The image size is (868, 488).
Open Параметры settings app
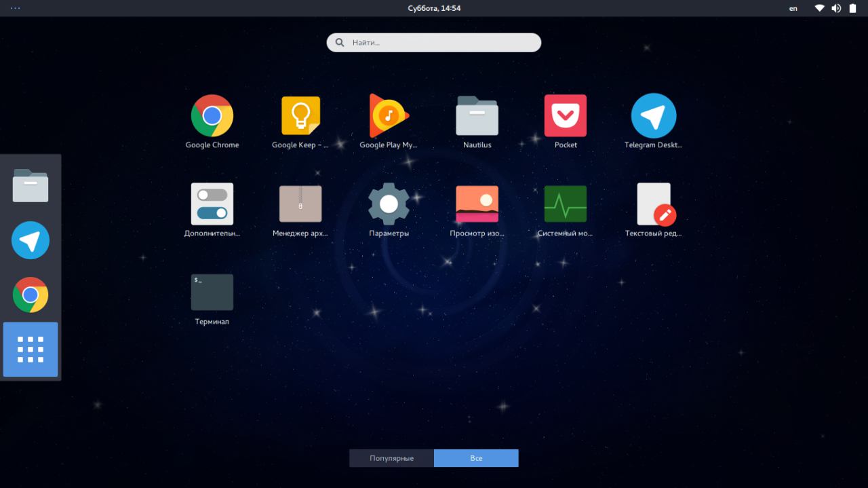(x=389, y=204)
